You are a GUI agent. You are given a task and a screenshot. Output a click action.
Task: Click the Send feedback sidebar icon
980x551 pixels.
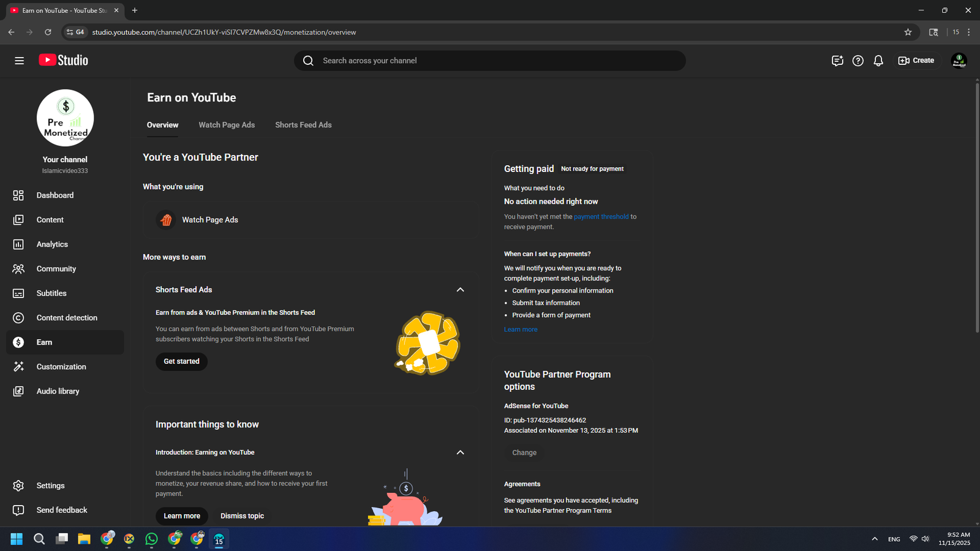click(x=18, y=510)
